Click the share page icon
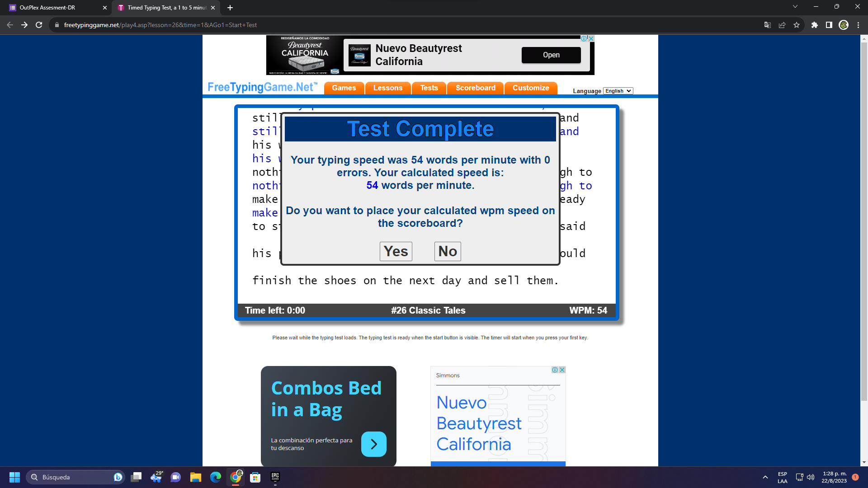 pos(782,25)
